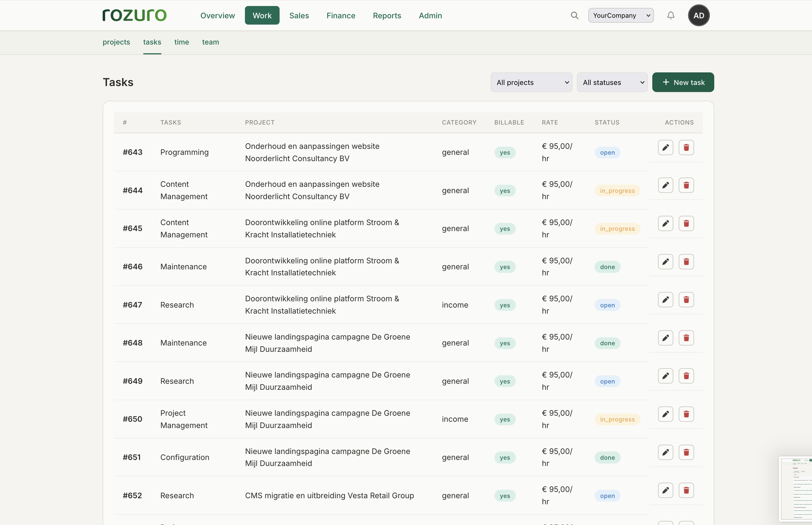Edit task #652 Research
The width and height of the screenshot is (812, 525).
click(x=665, y=490)
